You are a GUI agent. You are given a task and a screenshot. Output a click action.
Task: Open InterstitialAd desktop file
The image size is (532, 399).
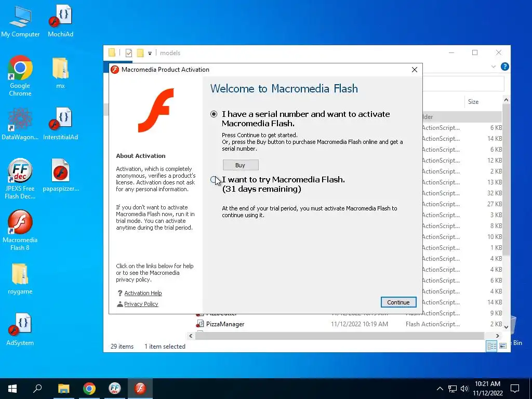tap(60, 124)
